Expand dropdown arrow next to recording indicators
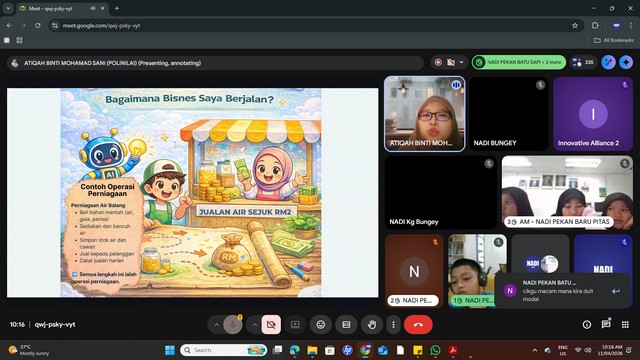 462,62
